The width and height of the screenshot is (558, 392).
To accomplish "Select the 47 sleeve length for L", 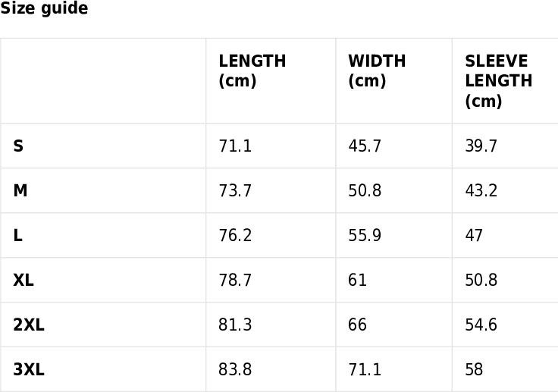I will 474,235.
